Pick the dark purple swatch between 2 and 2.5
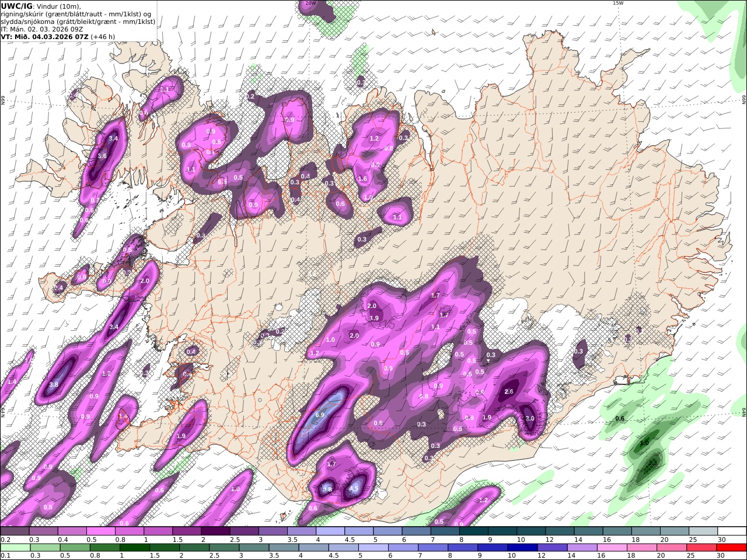 tap(215, 531)
